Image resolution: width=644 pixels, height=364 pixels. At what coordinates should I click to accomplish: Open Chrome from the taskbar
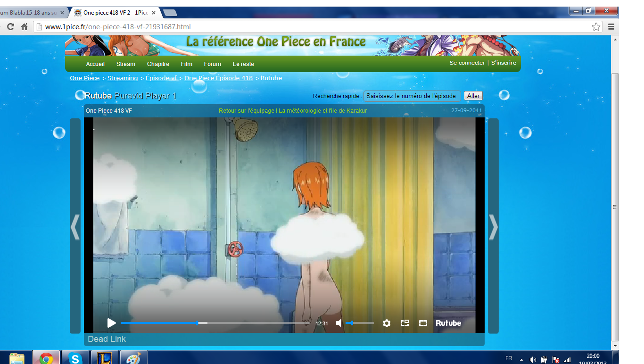coord(46,358)
